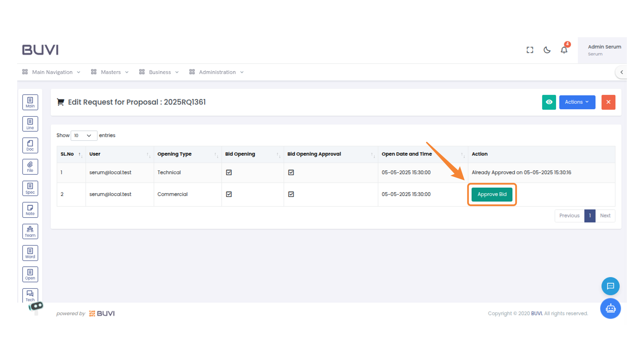
Task: Open the Show entries count dropdown
Action: tap(84, 135)
